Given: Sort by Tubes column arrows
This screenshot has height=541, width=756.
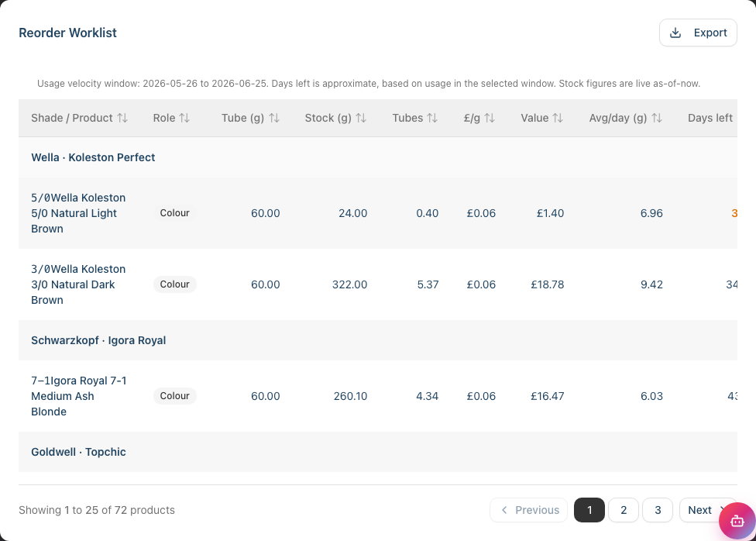Looking at the screenshot, I should [432, 119].
